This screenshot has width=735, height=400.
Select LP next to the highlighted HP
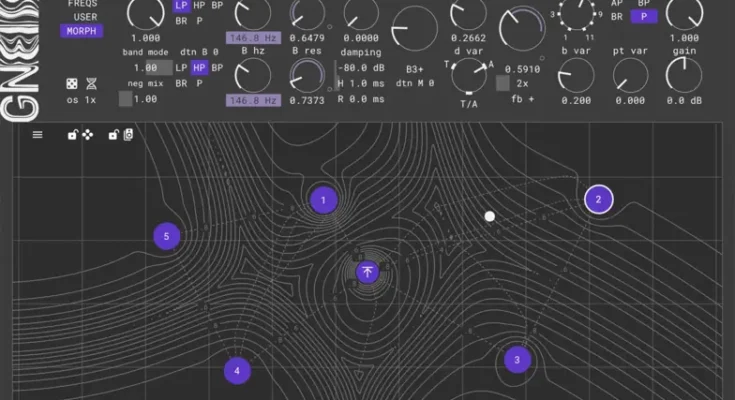coord(181,68)
